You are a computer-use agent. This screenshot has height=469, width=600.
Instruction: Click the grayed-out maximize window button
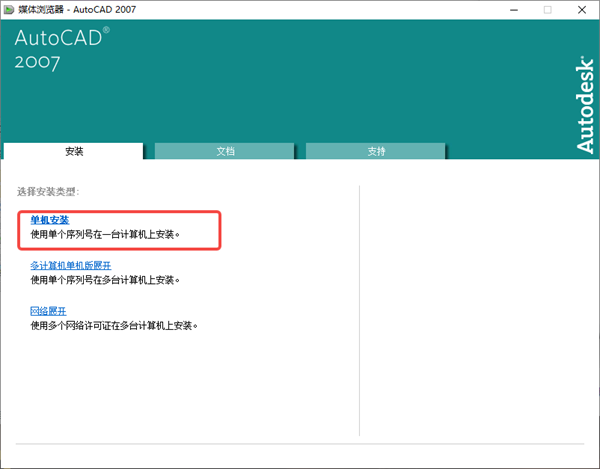548,10
